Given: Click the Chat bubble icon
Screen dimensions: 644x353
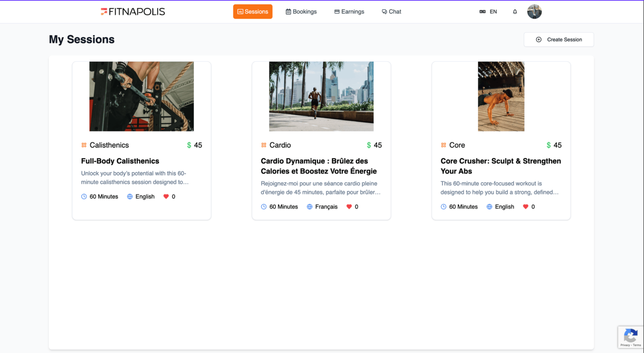Looking at the screenshot, I should click(384, 12).
